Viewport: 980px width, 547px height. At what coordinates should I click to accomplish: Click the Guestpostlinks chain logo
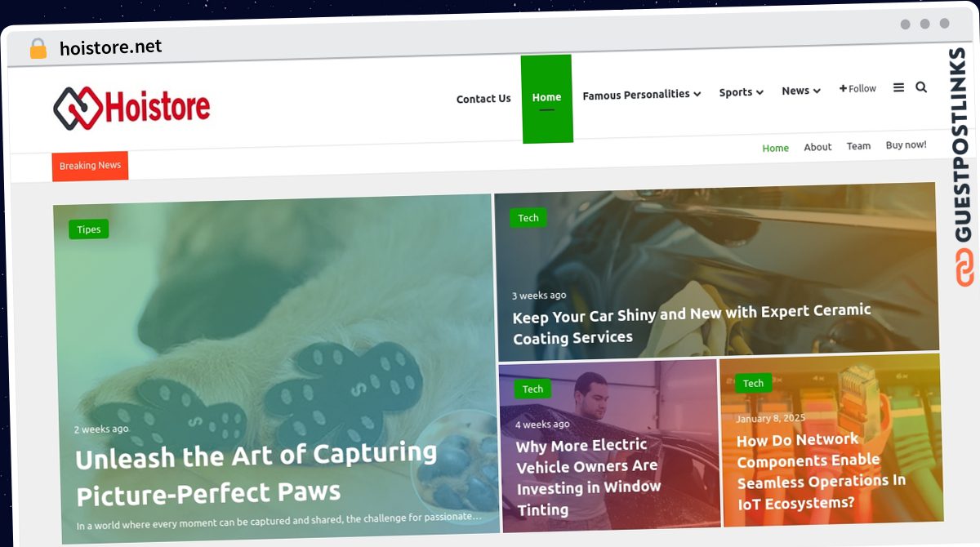[964, 269]
